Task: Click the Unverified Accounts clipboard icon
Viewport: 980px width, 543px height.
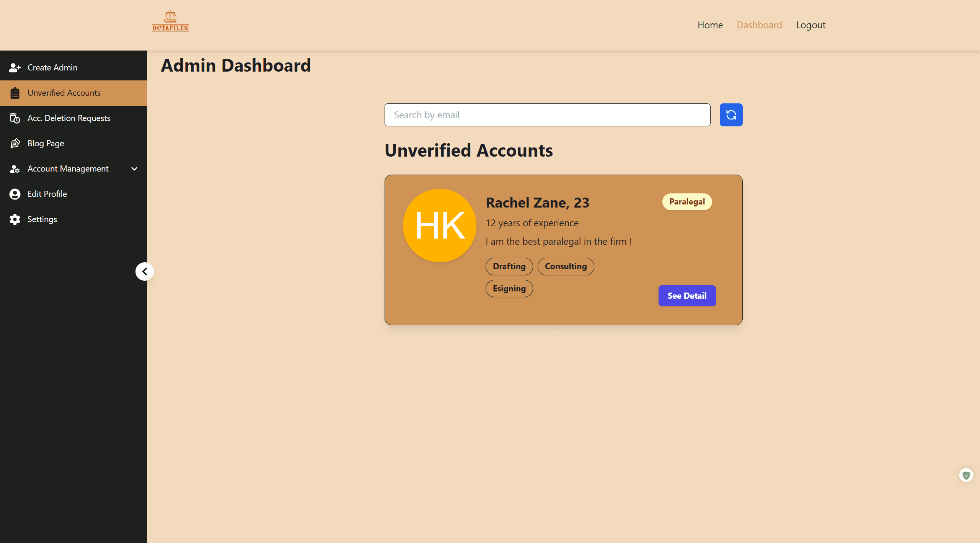Action: (x=15, y=93)
